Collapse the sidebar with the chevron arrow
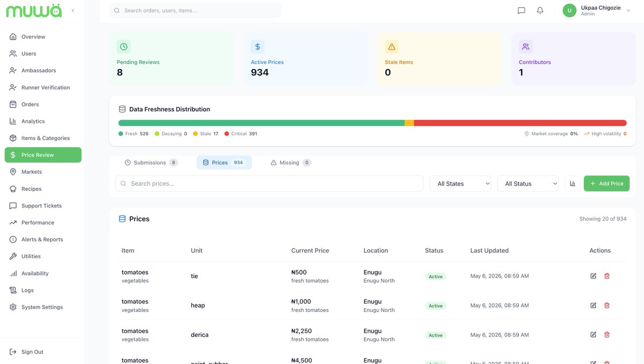The width and height of the screenshot is (644, 364). pos(72,10)
